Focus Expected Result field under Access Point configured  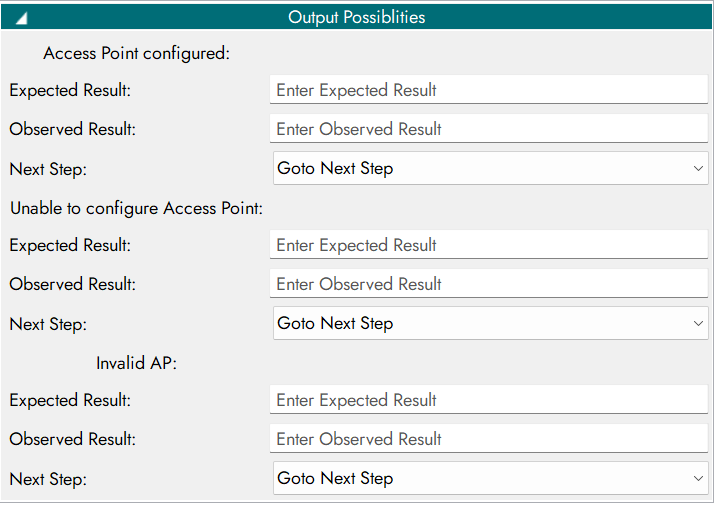489,90
